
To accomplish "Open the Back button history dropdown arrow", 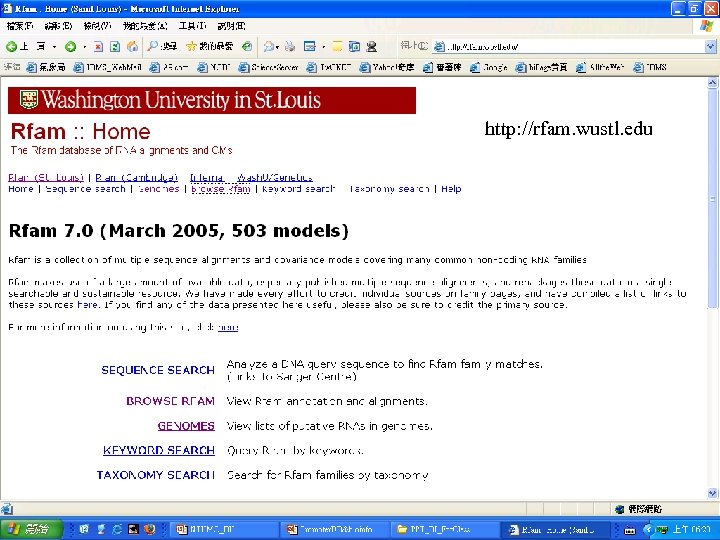I will pos(55,47).
